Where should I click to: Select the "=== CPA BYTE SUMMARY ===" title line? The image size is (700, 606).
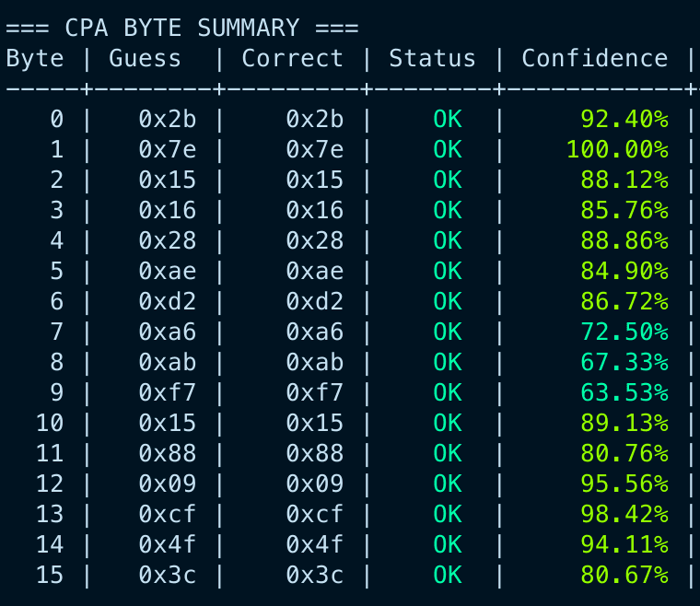click(x=182, y=29)
